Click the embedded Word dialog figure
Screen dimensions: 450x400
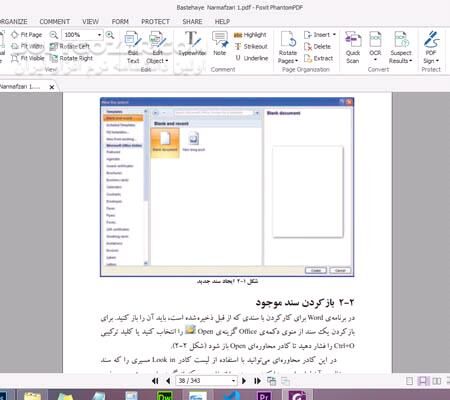(x=227, y=187)
